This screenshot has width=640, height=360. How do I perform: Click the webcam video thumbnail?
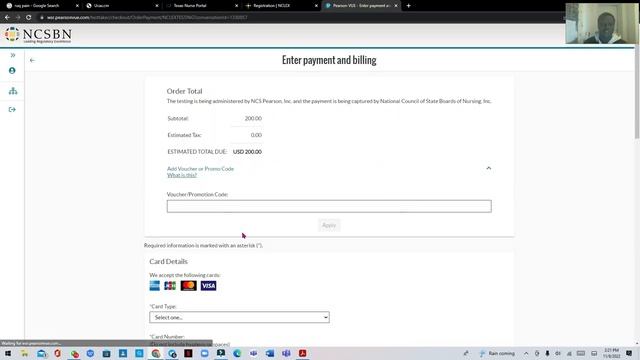click(x=601, y=23)
